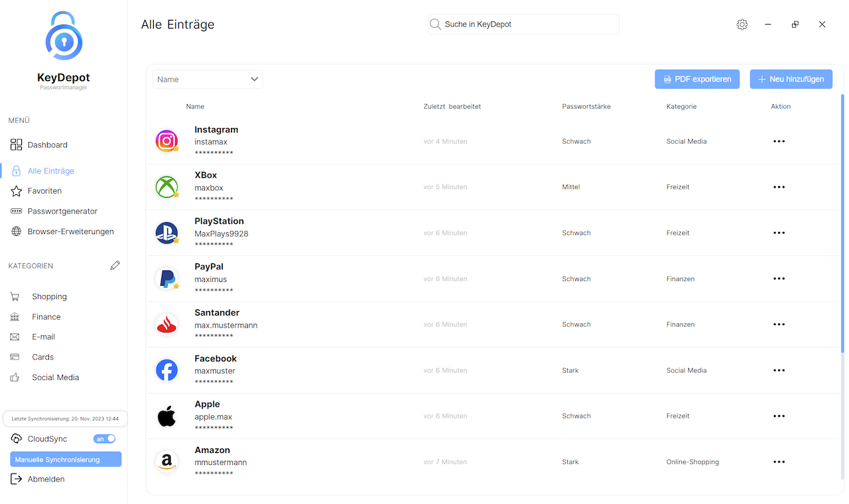
Task: Click the Xbox entry logo
Action: [x=166, y=187]
